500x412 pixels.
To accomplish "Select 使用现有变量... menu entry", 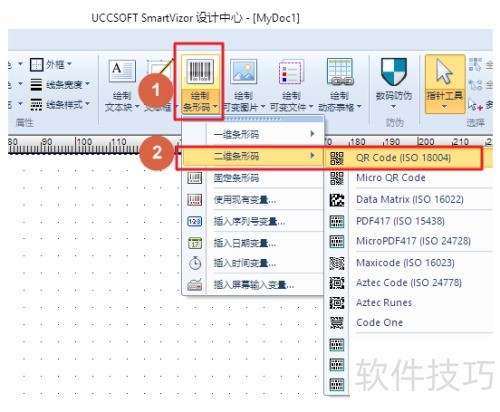I will tap(253, 200).
